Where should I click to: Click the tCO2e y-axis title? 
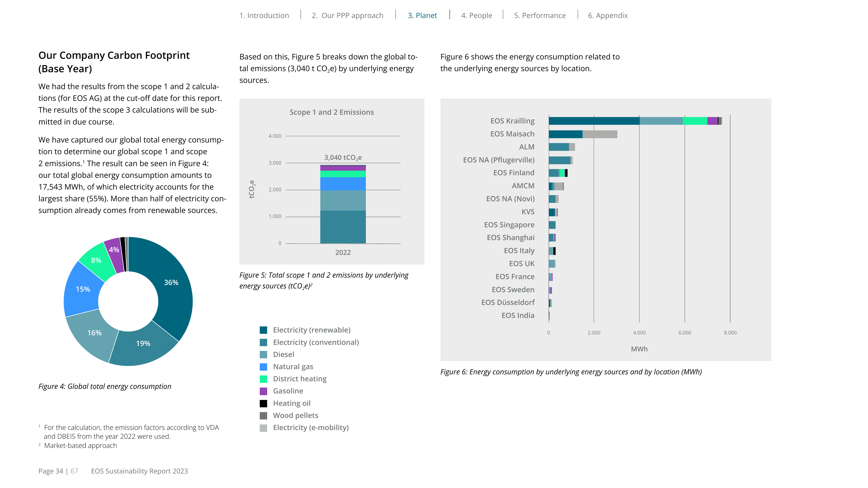pos(252,189)
